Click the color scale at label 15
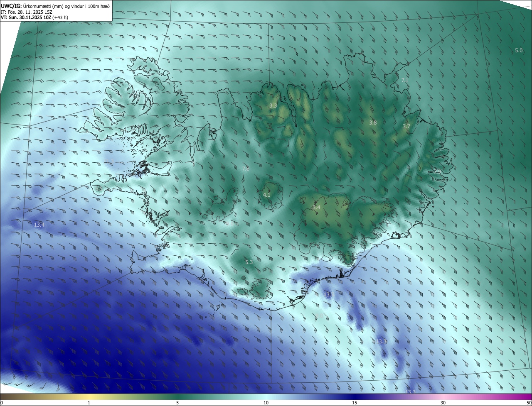Screen dimensions: 532x406 coord(355,403)
